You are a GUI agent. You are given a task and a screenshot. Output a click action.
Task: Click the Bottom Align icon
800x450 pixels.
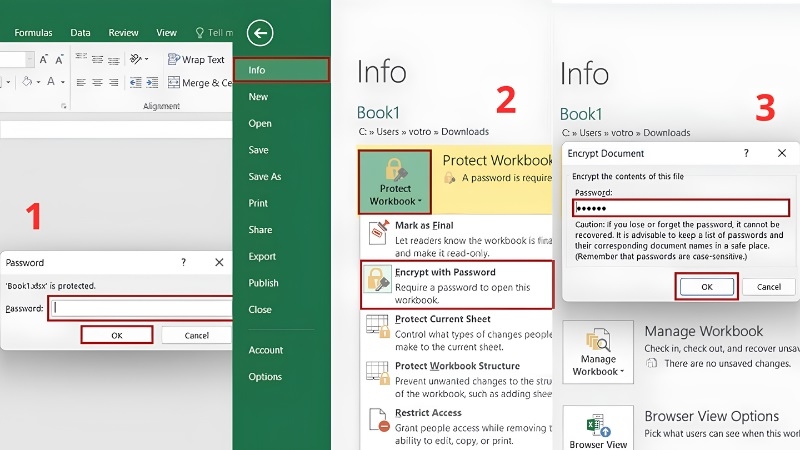click(x=113, y=60)
